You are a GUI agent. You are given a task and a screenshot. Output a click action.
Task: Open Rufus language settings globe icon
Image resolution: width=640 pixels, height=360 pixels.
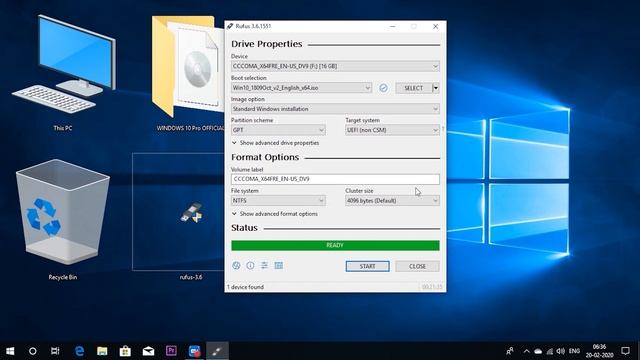(x=236, y=266)
